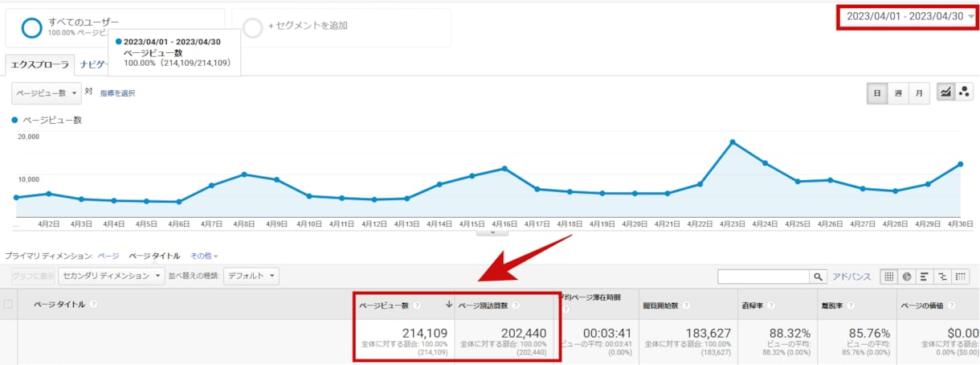Tick the select-all checkbox in table header
The height and width of the screenshot is (365, 980).
[x=8, y=304]
